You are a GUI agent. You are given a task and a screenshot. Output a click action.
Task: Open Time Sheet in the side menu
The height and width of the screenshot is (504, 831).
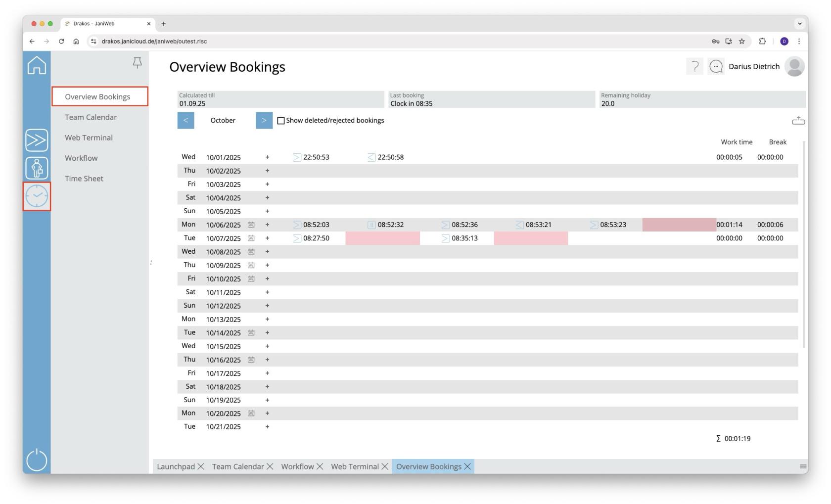coord(84,179)
